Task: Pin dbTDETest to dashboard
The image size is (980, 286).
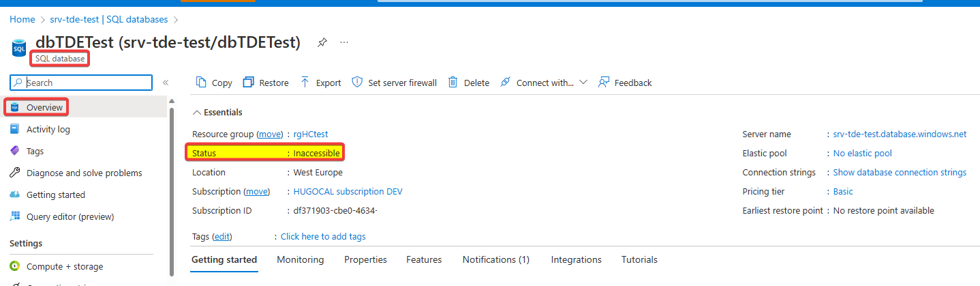Action: [x=322, y=42]
